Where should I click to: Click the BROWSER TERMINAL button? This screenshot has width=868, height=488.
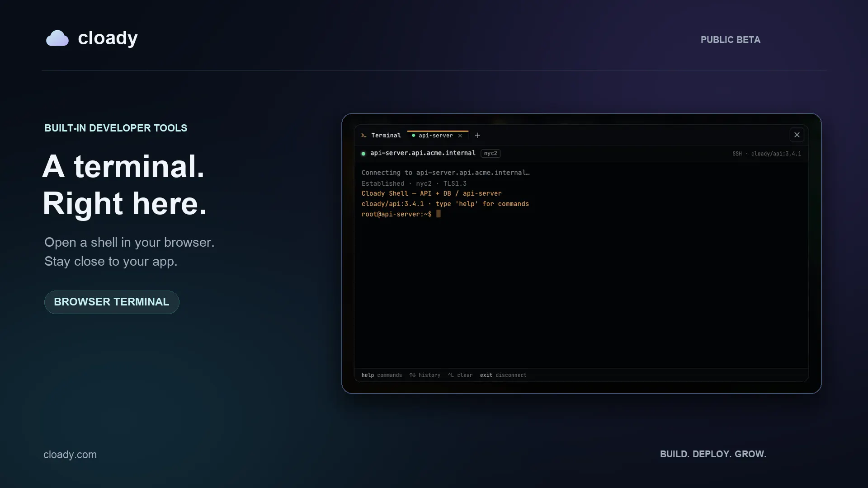click(112, 302)
